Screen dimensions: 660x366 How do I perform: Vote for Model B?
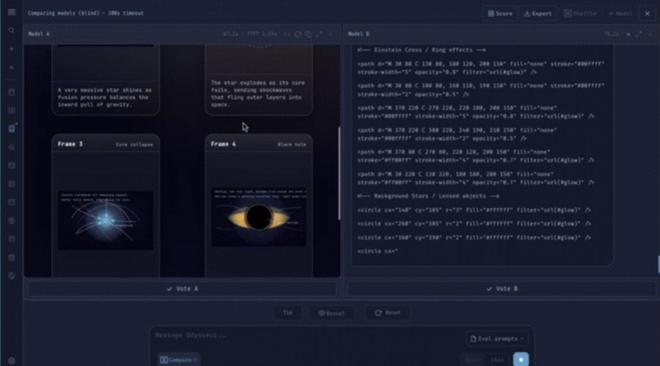tap(502, 289)
